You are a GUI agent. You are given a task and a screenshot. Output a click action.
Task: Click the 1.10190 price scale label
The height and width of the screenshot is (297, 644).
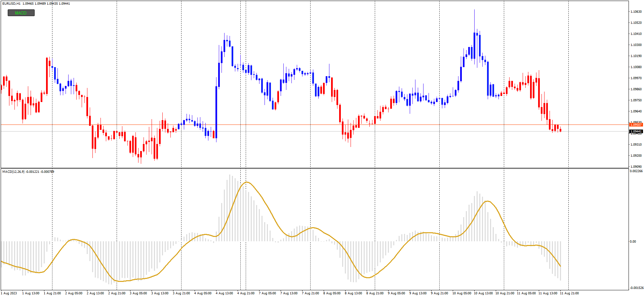pyautogui.click(x=636, y=56)
